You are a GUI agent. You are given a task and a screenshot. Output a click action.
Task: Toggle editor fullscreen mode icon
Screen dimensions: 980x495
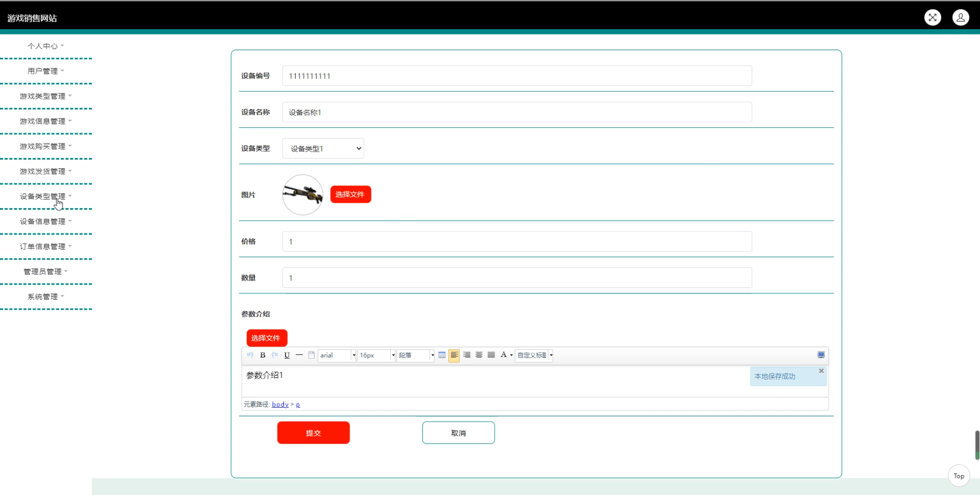coord(821,355)
